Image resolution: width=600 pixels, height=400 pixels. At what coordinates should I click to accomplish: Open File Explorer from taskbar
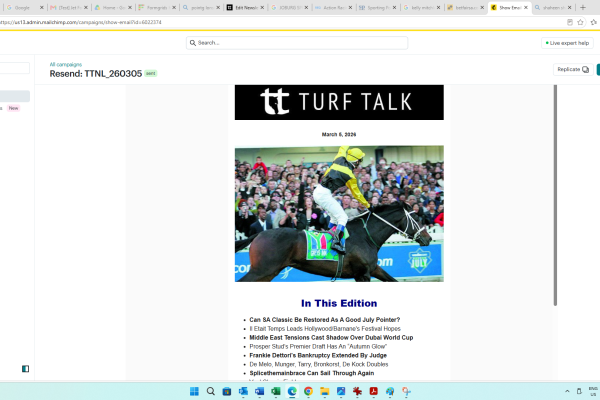[x=324, y=391]
